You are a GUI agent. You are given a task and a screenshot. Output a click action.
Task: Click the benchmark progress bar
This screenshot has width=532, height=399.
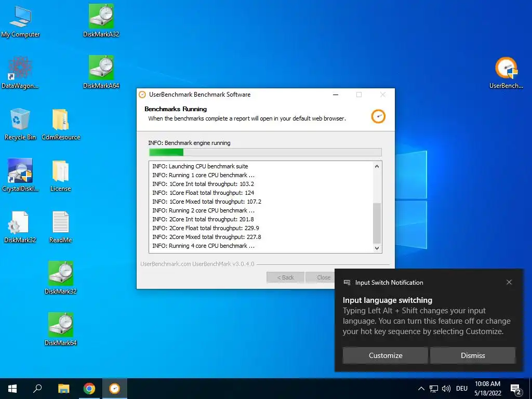(x=265, y=152)
